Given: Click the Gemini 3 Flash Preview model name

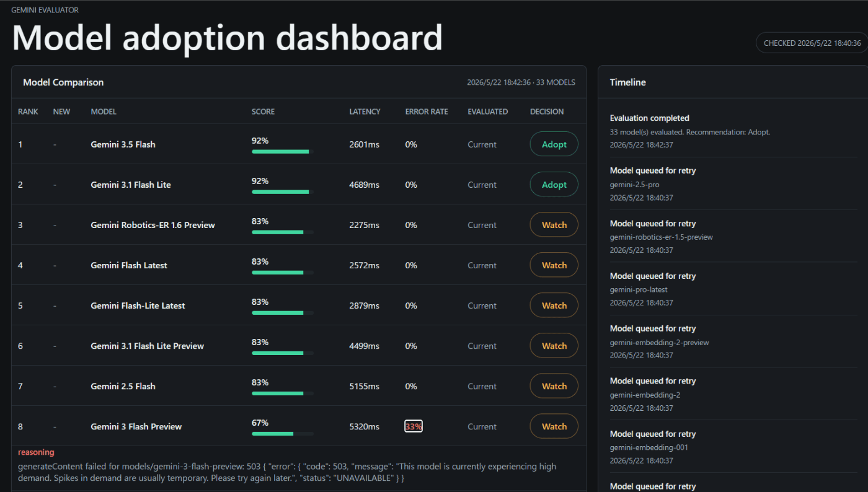Looking at the screenshot, I should [136, 426].
